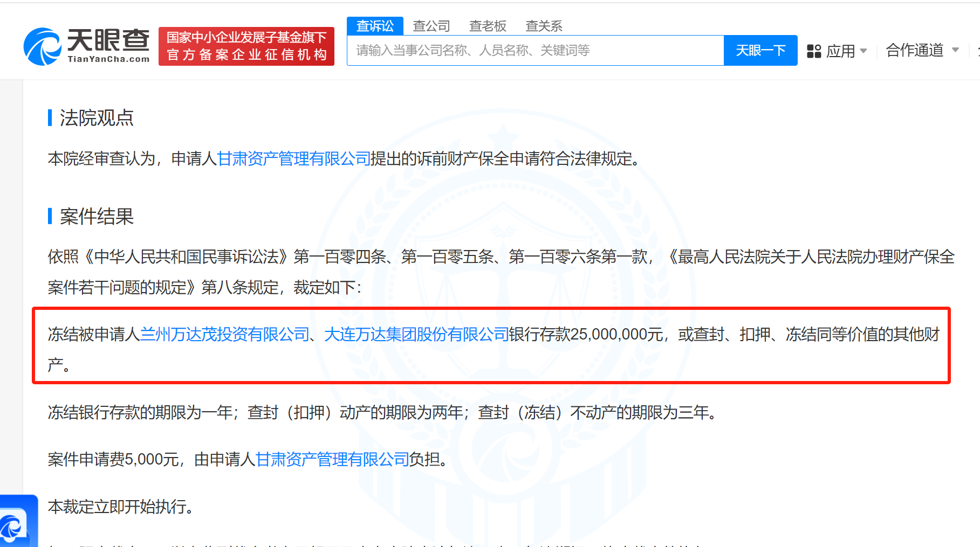Switch to the 查老板 search tab
This screenshot has height=547, width=980.
click(488, 26)
